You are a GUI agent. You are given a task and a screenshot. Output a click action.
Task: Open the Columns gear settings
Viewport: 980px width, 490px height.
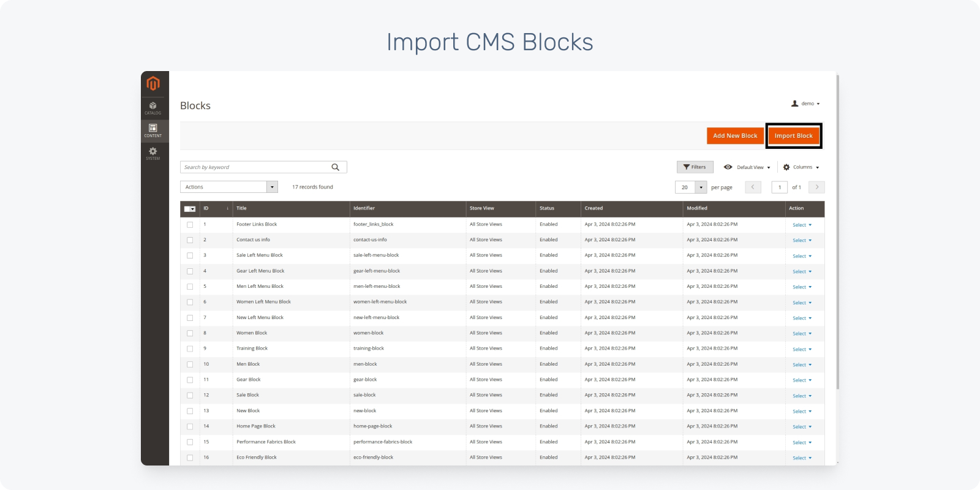[801, 167]
